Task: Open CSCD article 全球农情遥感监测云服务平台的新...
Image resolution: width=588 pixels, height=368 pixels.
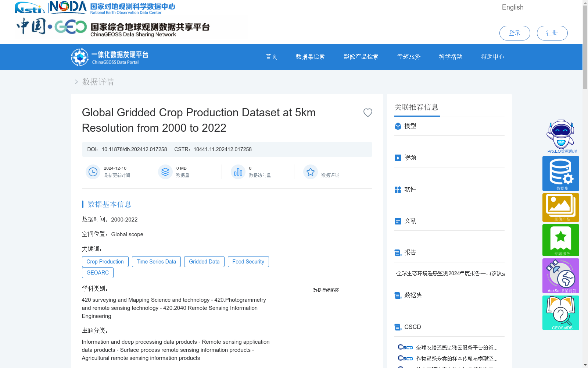Action: click(457, 348)
